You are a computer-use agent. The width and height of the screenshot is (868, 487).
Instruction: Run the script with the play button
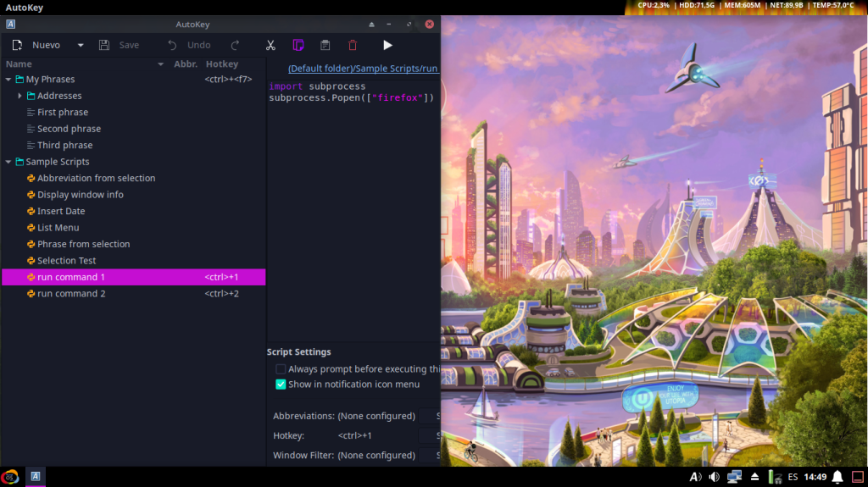click(387, 45)
